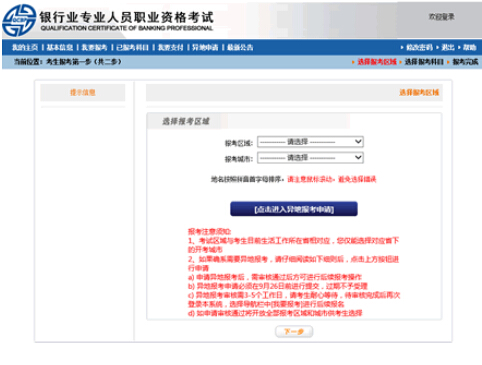Click the 当前位置 考生报考第一步 text
Screen dimensions: 482x365
tap(68, 62)
